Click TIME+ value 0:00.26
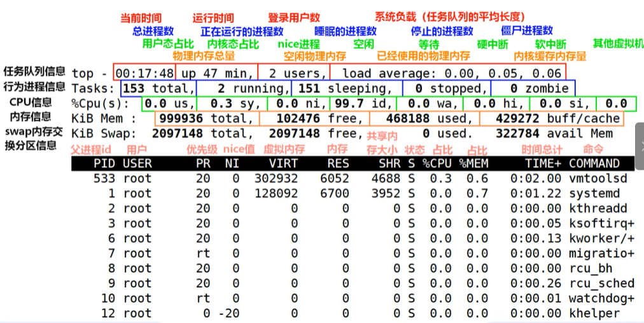Viewport: 644px width, 323px height. [536, 283]
